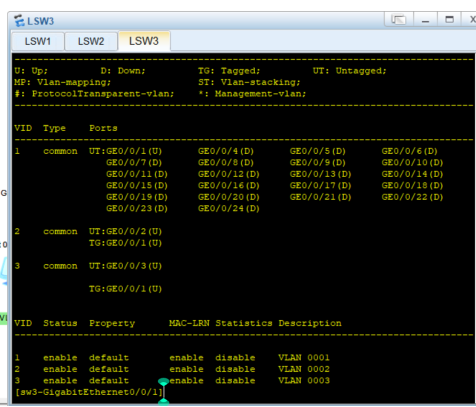Click the text 'GE0/0/12(D)'
The height and width of the screenshot is (407, 476).
pos(229,174)
